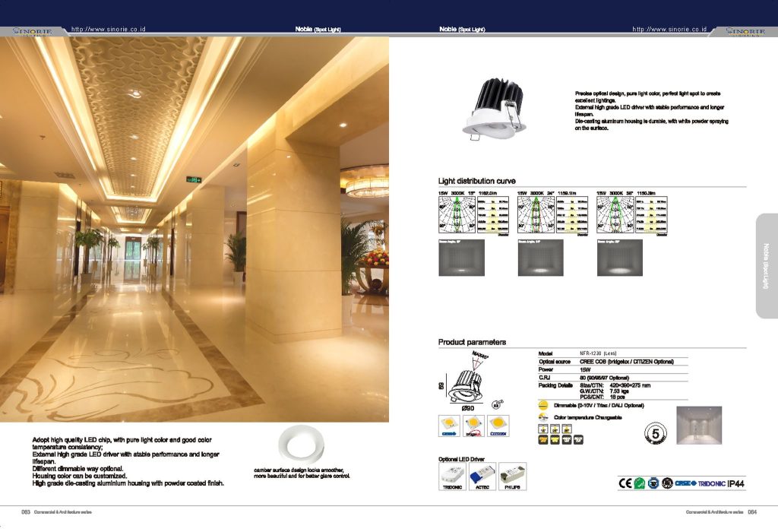Click the Tridonic logo in certification row

click(x=710, y=483)
